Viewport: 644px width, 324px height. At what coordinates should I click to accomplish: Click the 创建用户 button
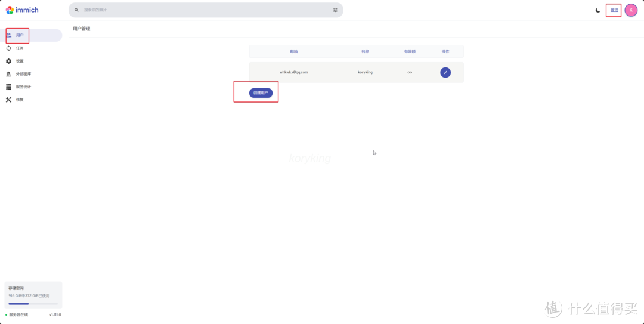tap(261, 93)
